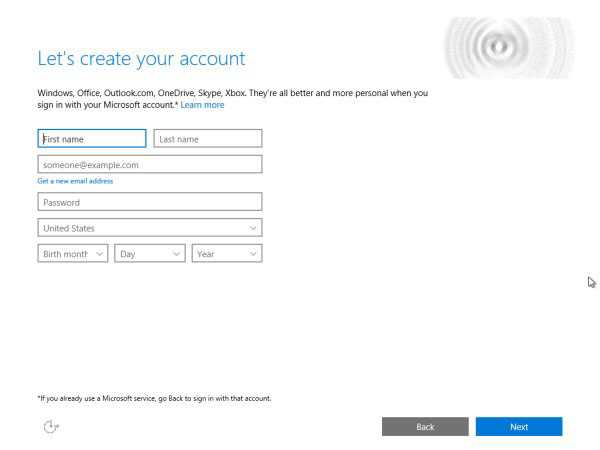Click the First name field
Image resolution: width=600 pixels, height=450 pixels.
[x=92, y=139]
